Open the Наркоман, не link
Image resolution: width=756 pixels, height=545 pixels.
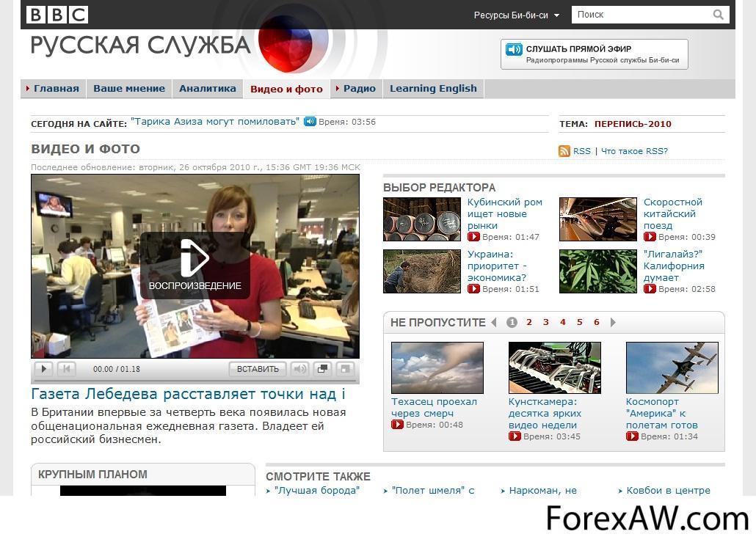pos(543,490)
